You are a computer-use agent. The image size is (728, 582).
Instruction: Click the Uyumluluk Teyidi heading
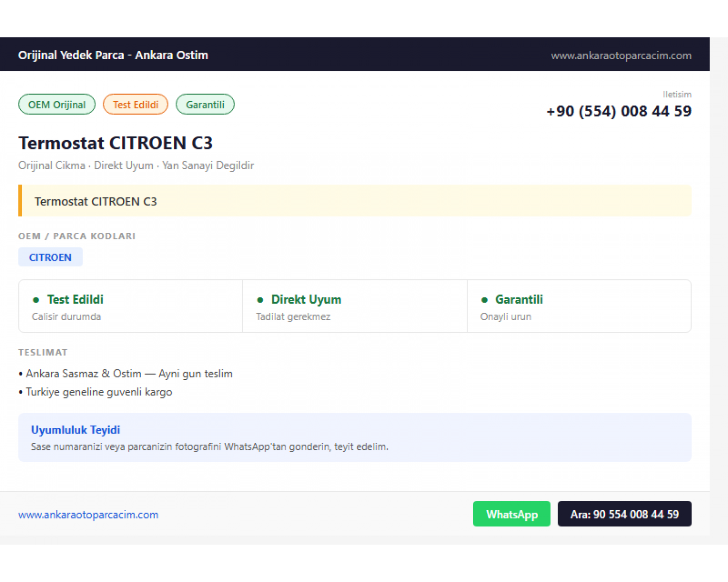pyautogui.click(x=76, y=430)
